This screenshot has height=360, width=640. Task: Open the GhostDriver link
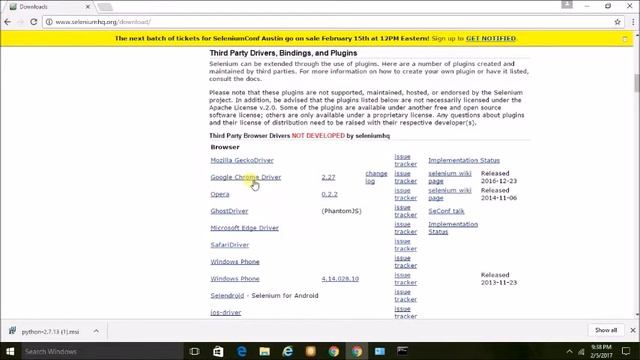229,211
